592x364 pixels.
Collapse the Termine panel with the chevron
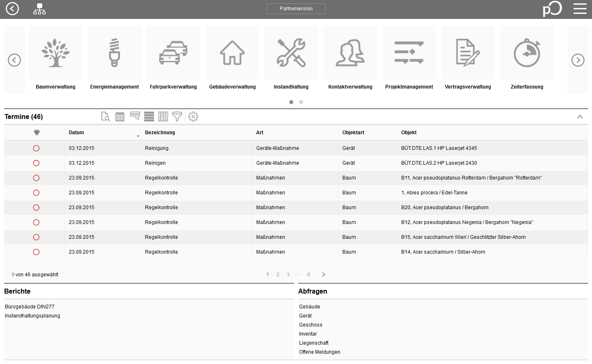click(580, 117)
